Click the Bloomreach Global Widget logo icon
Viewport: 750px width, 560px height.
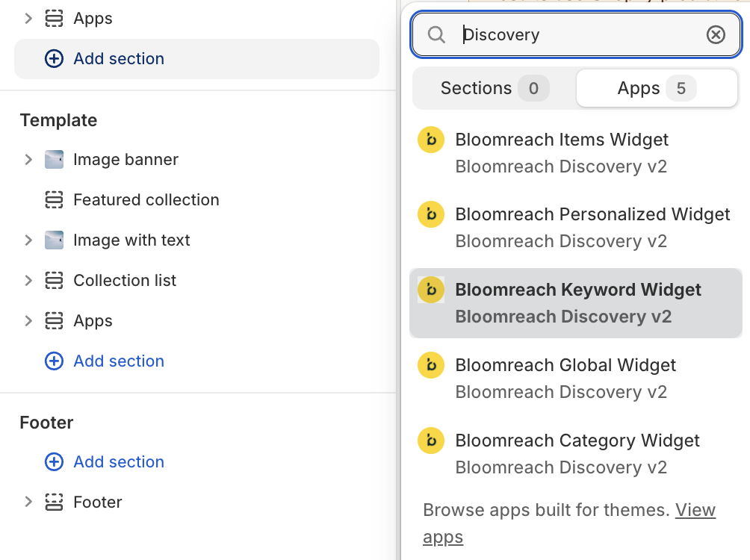[x=431, y=365]
